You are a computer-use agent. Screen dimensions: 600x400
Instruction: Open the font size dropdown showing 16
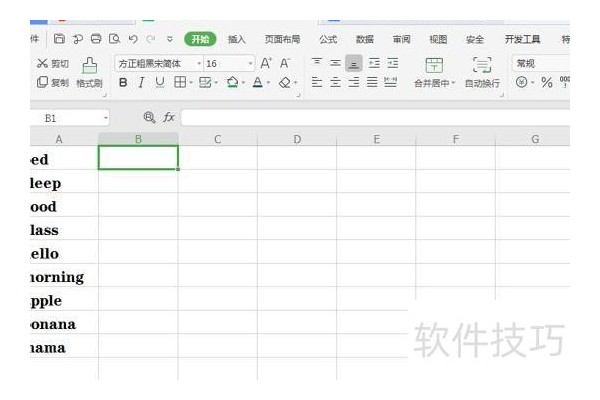(251, 64)
